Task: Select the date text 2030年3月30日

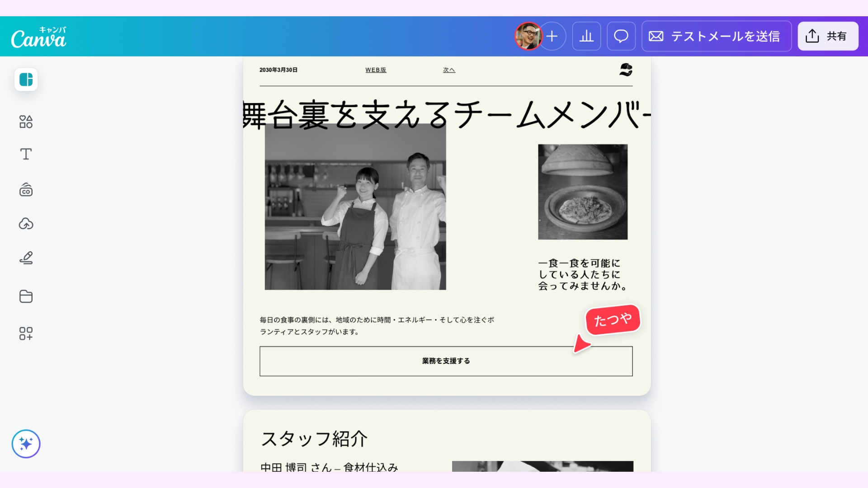Action: pos(278,70)
